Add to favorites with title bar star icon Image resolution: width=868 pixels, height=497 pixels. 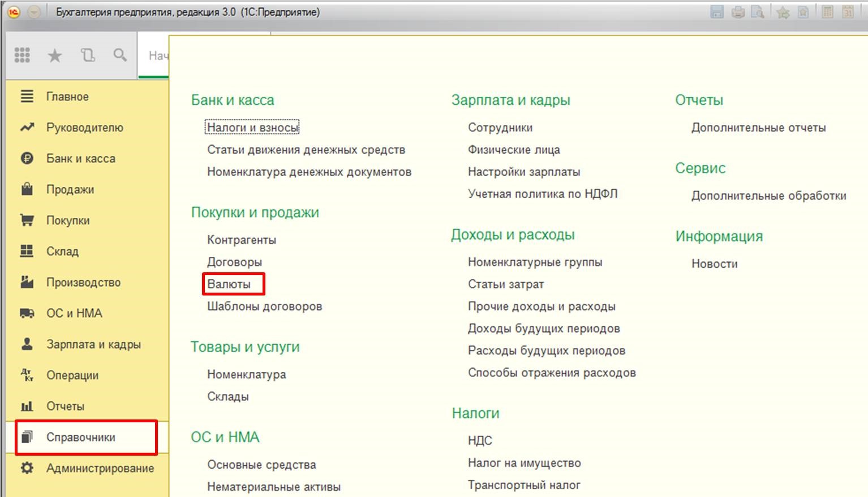point(783,12)
